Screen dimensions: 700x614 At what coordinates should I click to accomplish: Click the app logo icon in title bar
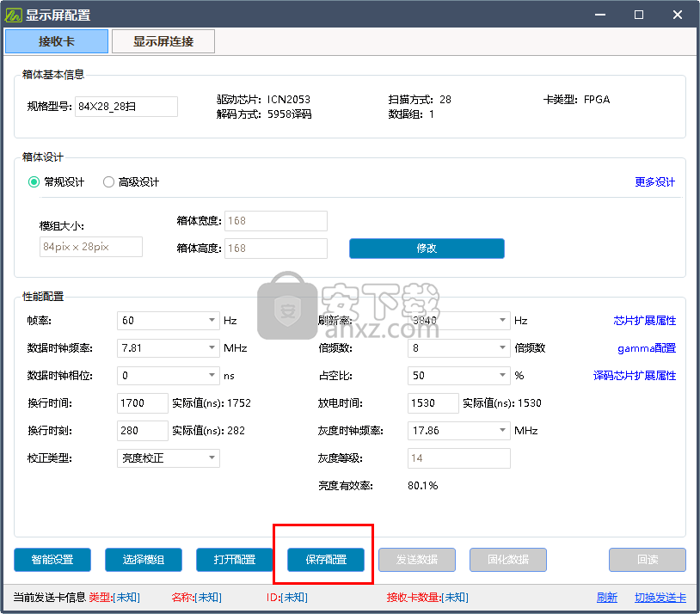click(x=13, y=15)
